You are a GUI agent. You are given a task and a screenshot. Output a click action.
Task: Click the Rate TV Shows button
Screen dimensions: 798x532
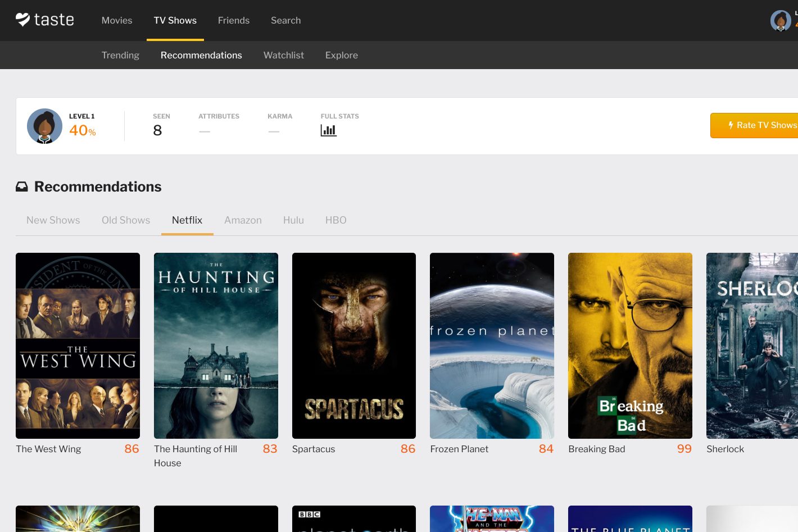click(x=754, y=125)
